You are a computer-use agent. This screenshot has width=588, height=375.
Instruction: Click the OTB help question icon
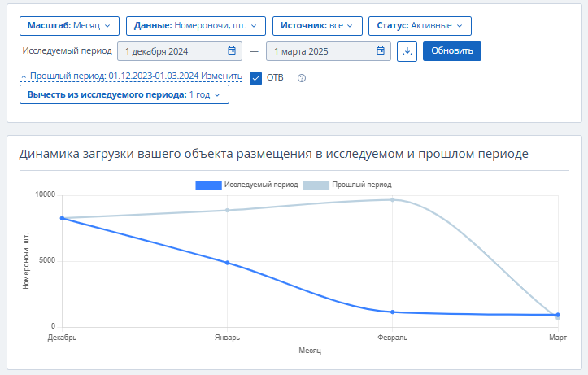[x=302, y=78]
